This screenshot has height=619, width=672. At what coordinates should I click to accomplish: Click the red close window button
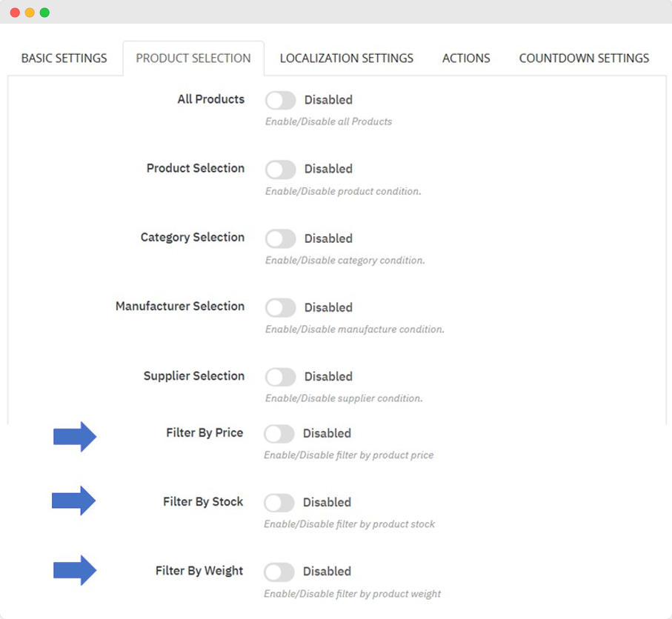[15, 13]
